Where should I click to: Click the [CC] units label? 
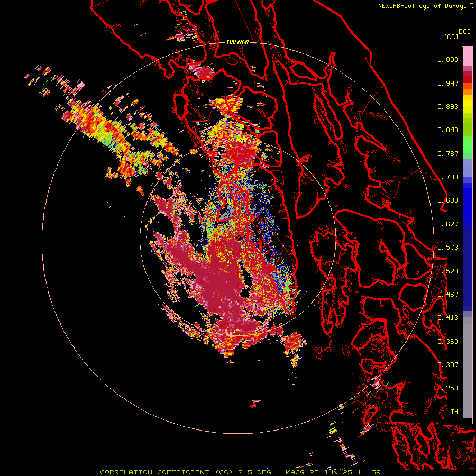click(x=451, y=36)
